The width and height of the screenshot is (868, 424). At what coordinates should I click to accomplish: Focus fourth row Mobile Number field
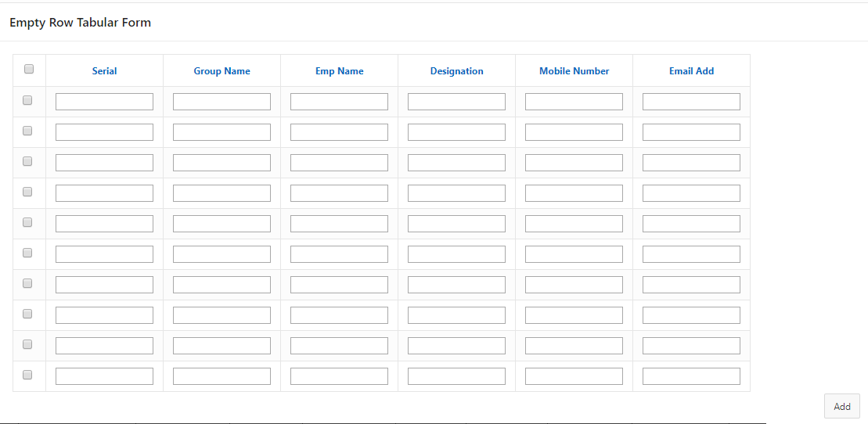click(x=574, y=193)
